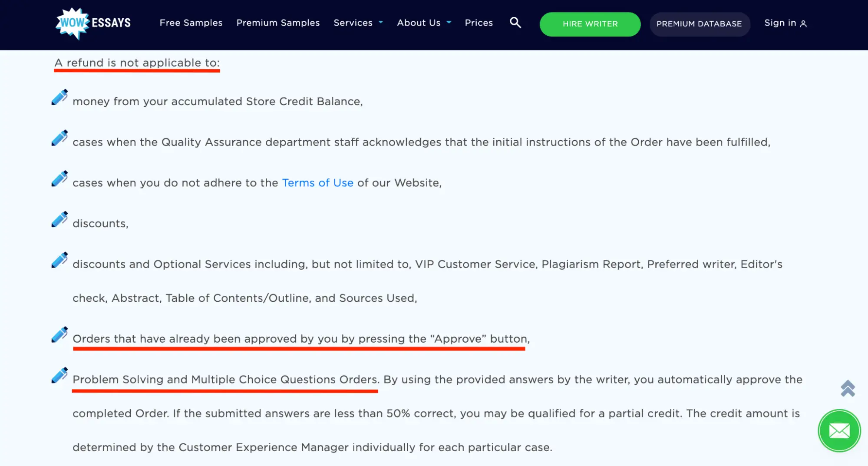Screen dimensions: 868x466
Task: Open the Free Samples menu item
Action: click(191, 23)
